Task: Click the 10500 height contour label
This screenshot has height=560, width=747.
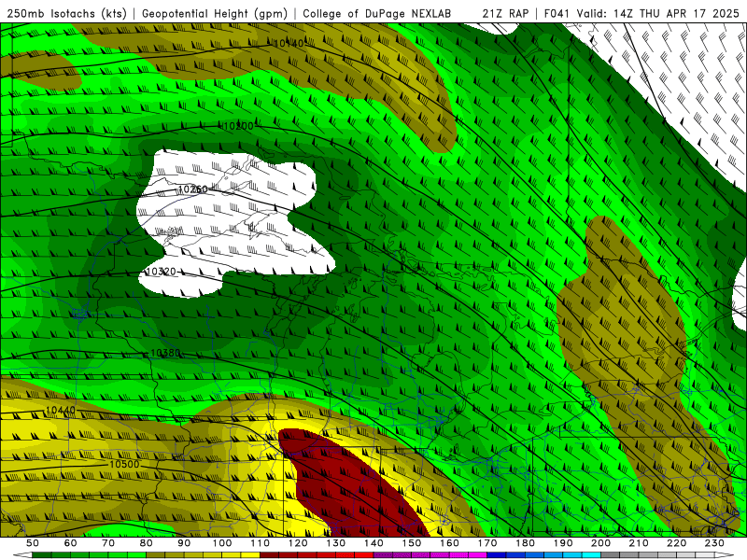Action: pos(124,464)
